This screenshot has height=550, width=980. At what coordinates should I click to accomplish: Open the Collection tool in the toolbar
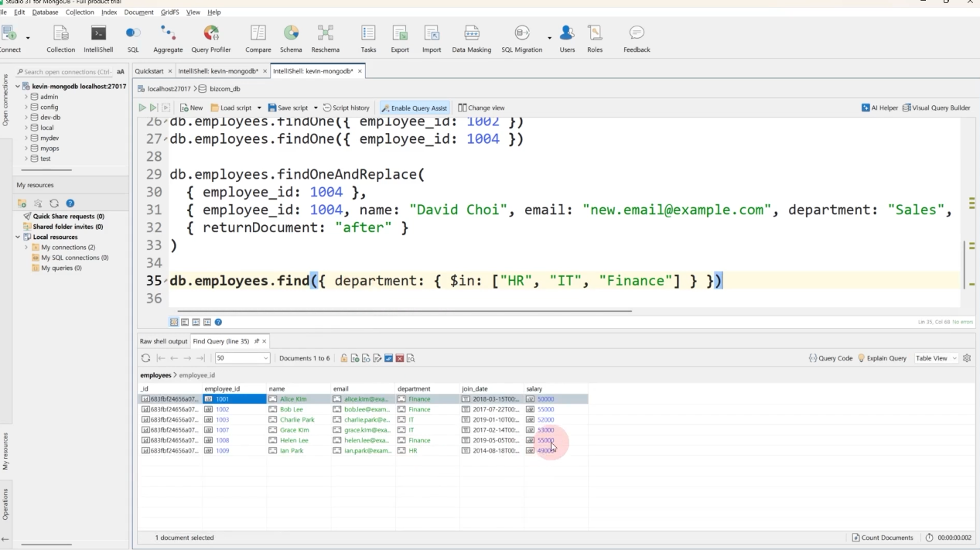point(60,39)
